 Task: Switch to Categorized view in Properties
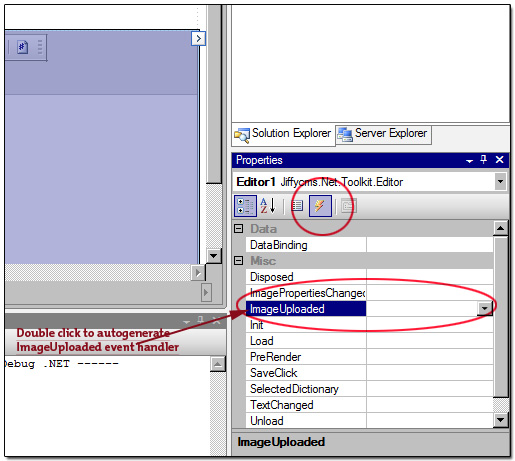(245, 206)
